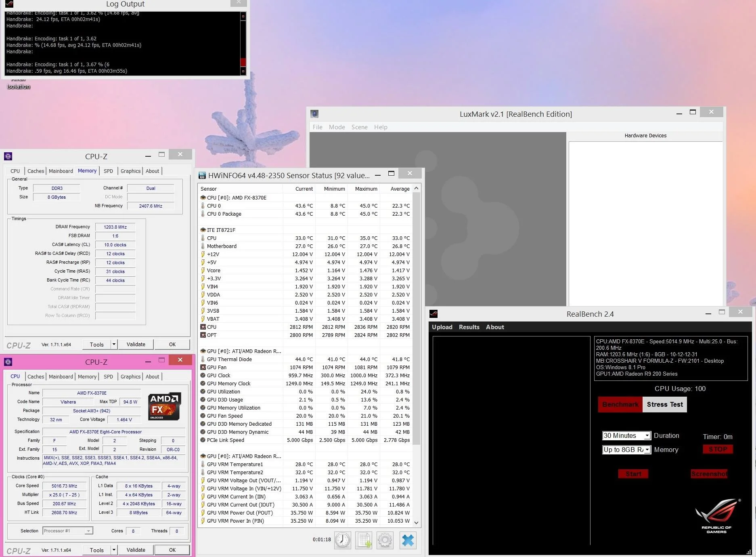
Task: Select the Benchmark mode button
Action: (620, 404)
